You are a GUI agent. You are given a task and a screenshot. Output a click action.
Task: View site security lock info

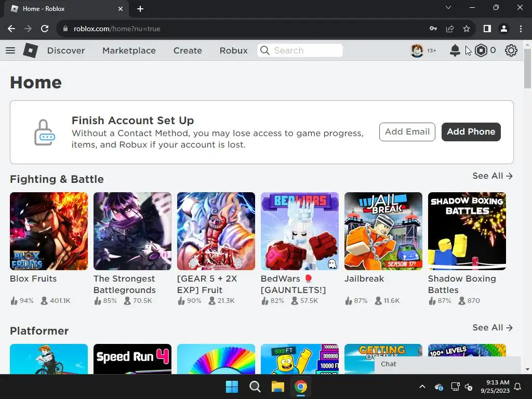click(x=65, y=29)
